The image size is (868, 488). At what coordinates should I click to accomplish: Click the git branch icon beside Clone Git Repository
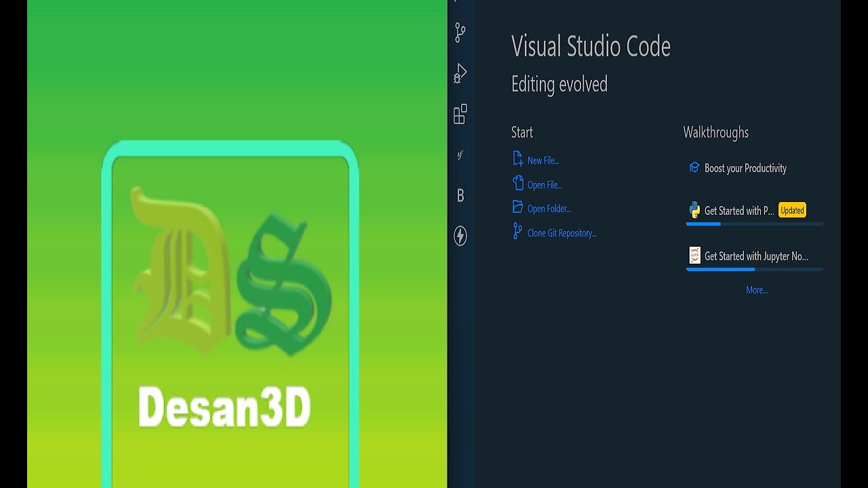click(x=518, y=232)
